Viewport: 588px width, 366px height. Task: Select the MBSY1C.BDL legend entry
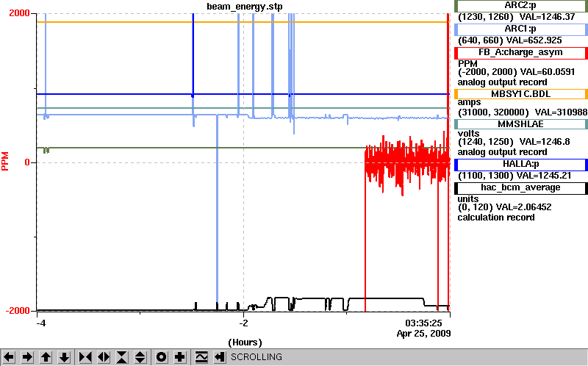tap(521, 94)
